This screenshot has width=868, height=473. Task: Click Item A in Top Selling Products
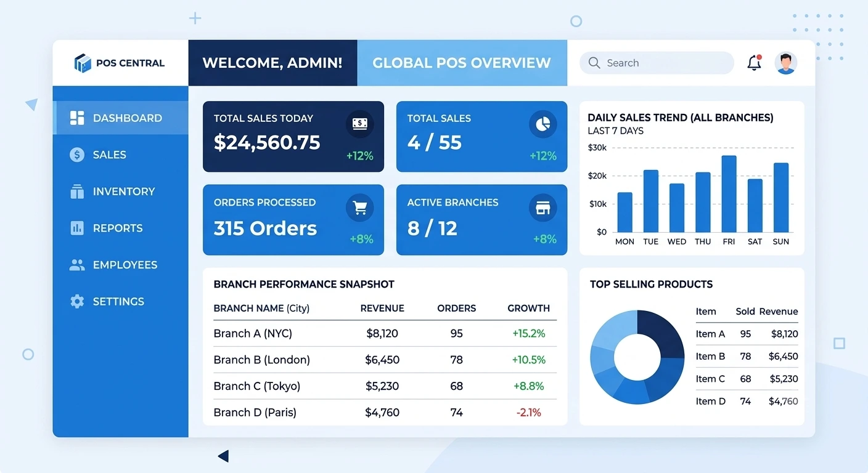pos(710,334)
